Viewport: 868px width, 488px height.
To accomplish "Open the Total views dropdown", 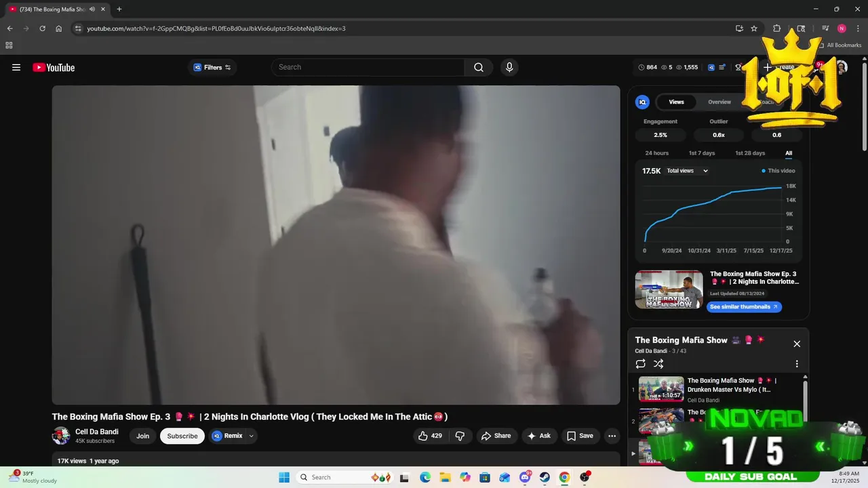I will (687, 171).
